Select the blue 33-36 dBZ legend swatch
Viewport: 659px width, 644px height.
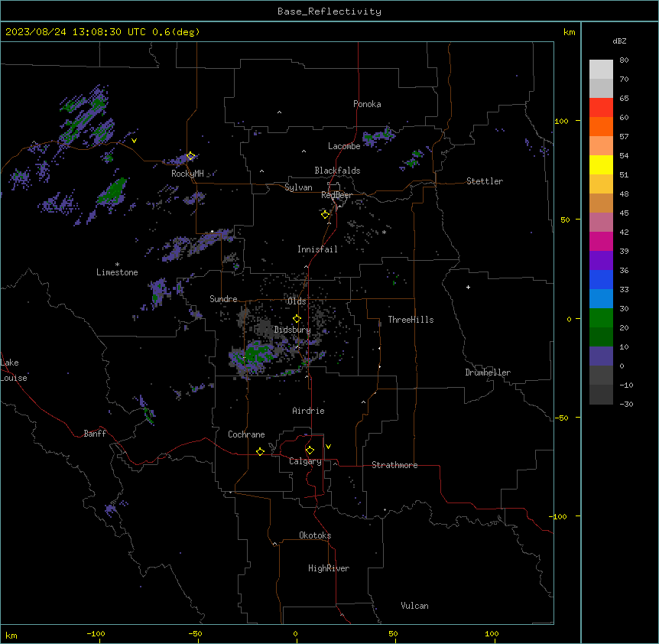(x=601, y=279)
